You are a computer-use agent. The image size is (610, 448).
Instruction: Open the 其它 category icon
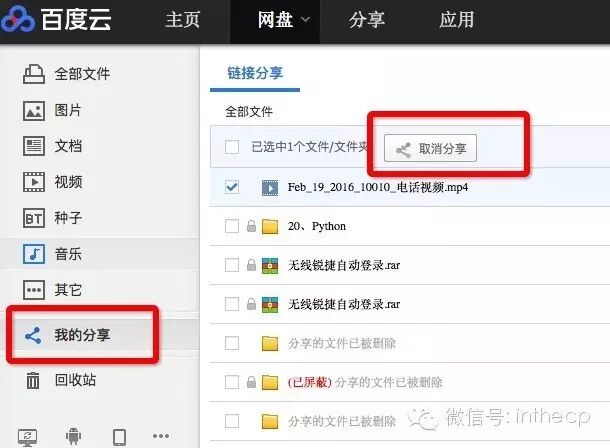pyautogui.click(x=34, y=290)
